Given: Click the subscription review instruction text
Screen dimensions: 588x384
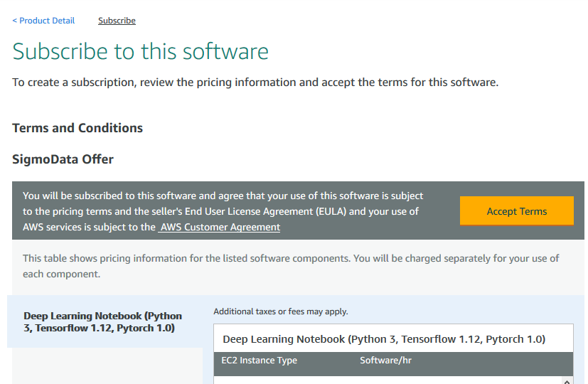Looking at the screenshot, I should click(255, 82).
